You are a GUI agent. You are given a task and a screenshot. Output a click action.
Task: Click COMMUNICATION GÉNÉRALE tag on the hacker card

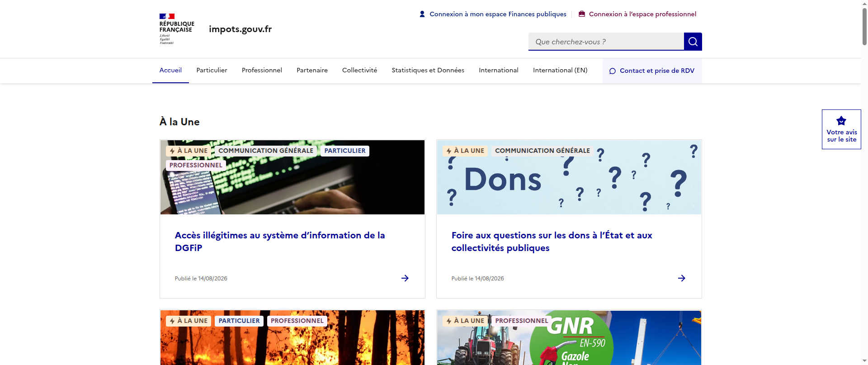click(266, 151)
